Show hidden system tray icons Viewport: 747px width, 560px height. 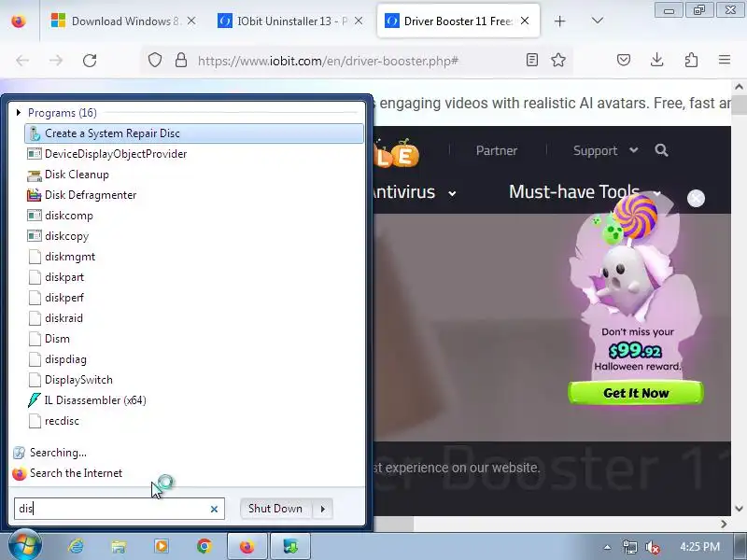click(x=607, y=547)
